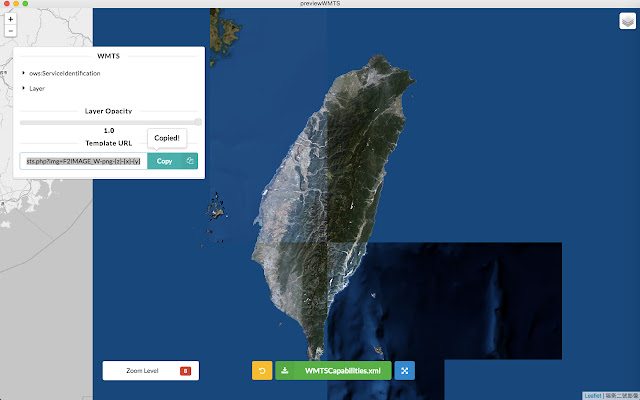Adjust the Layer Opacity slider handle

(x=198, y=122)
